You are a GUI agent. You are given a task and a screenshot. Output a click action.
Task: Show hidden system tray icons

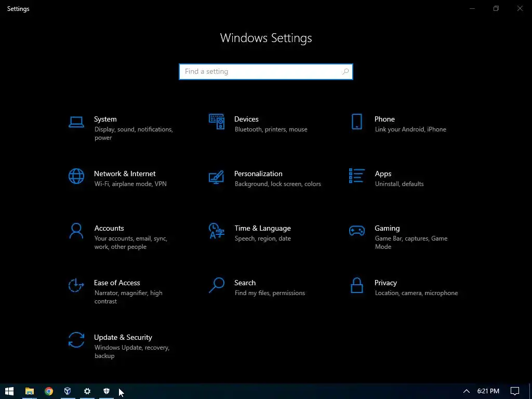coord(467,391)
